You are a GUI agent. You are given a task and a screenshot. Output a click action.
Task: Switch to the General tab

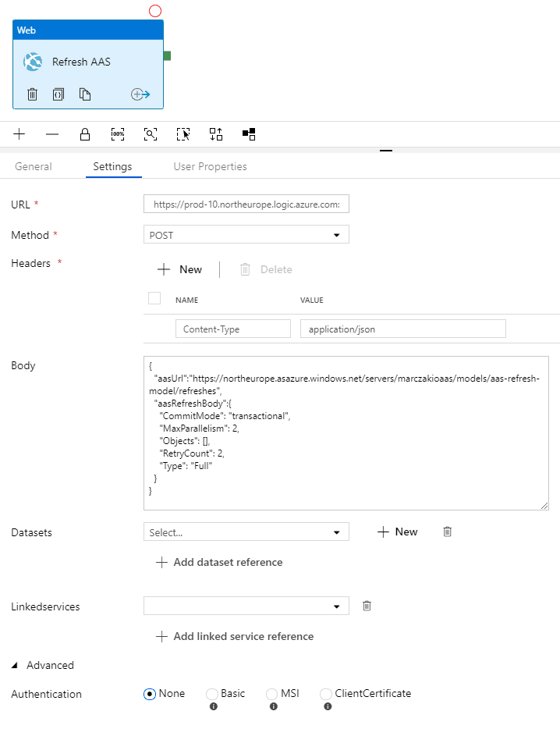(x=34, y=166)
